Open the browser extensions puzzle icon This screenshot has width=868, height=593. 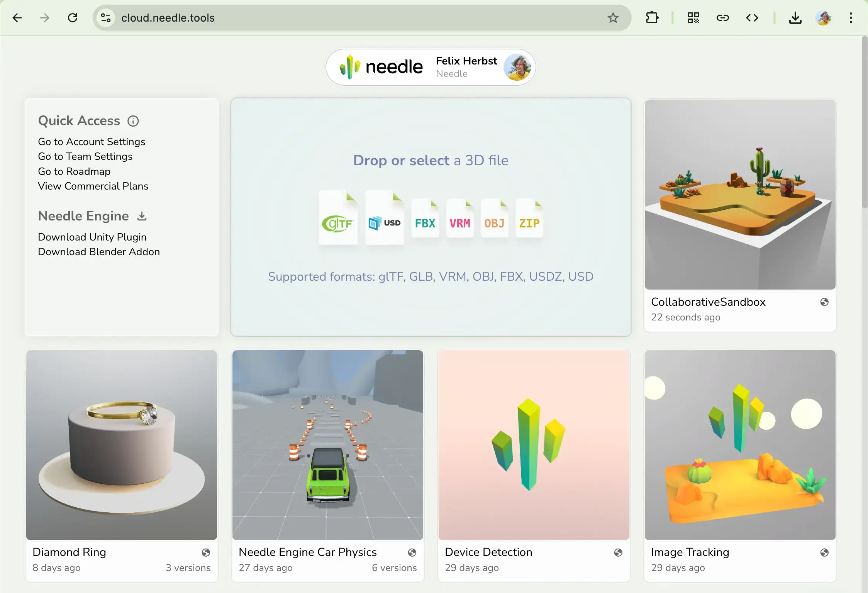pos(652,18)
